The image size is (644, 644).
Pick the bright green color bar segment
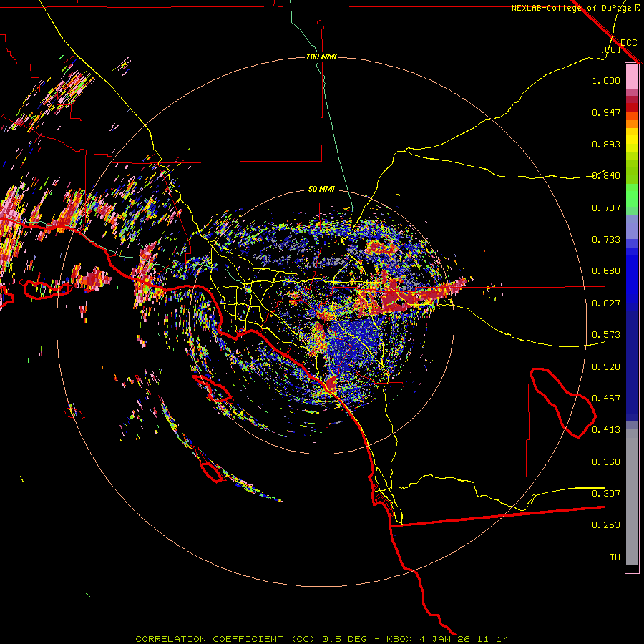632,195
